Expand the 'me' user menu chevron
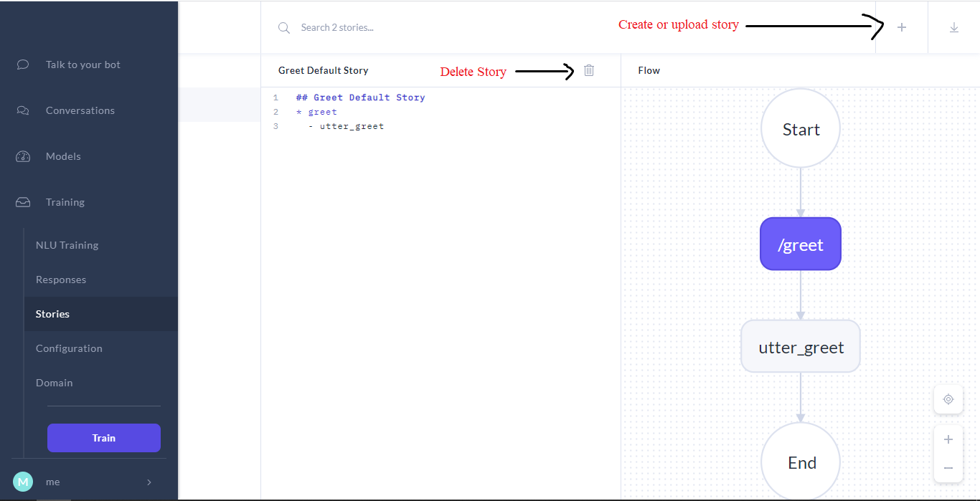The width and height of the screenshot is (980, 501). [149, 482]
